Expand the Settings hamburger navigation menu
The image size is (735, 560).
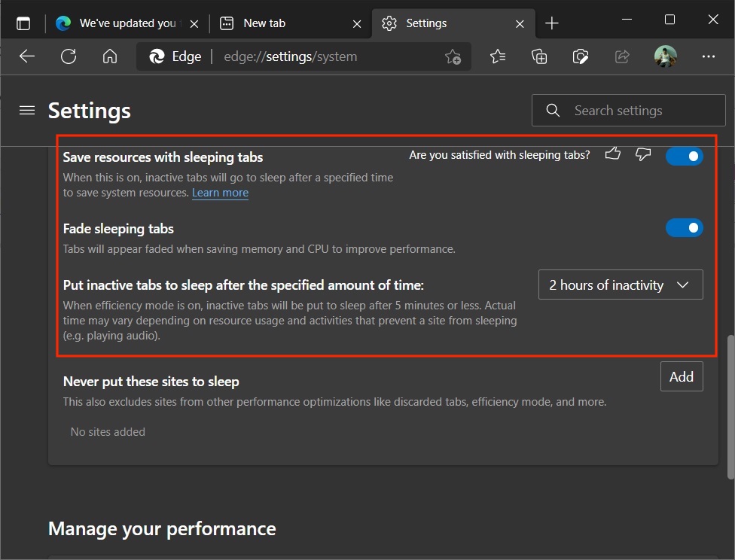[27, 111]
